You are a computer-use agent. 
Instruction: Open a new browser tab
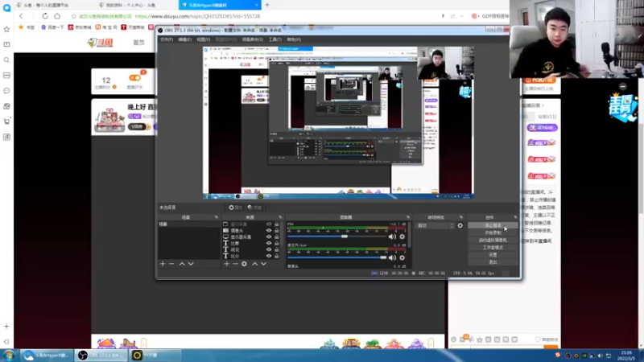pyautogui.click(x=267, y=5)
